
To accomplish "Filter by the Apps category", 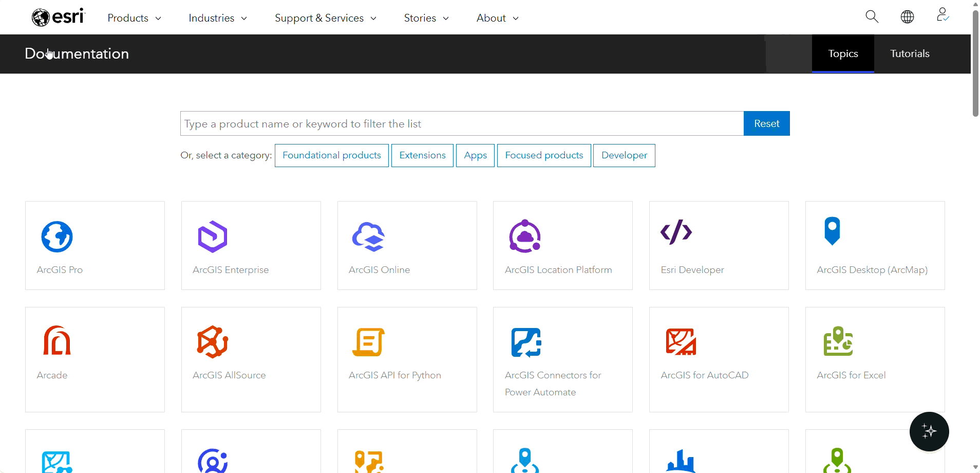I will pyautogui.click(x=475, y=155).
